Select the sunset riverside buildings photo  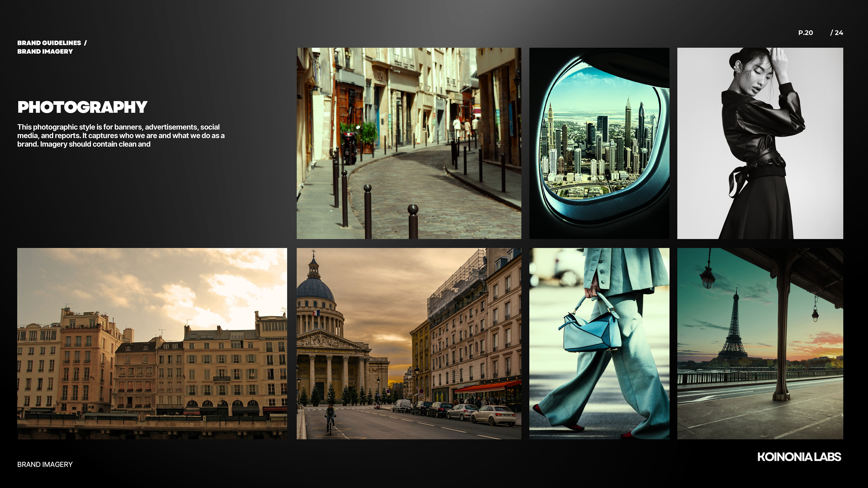pyautogui.click(x=152, y=343)
